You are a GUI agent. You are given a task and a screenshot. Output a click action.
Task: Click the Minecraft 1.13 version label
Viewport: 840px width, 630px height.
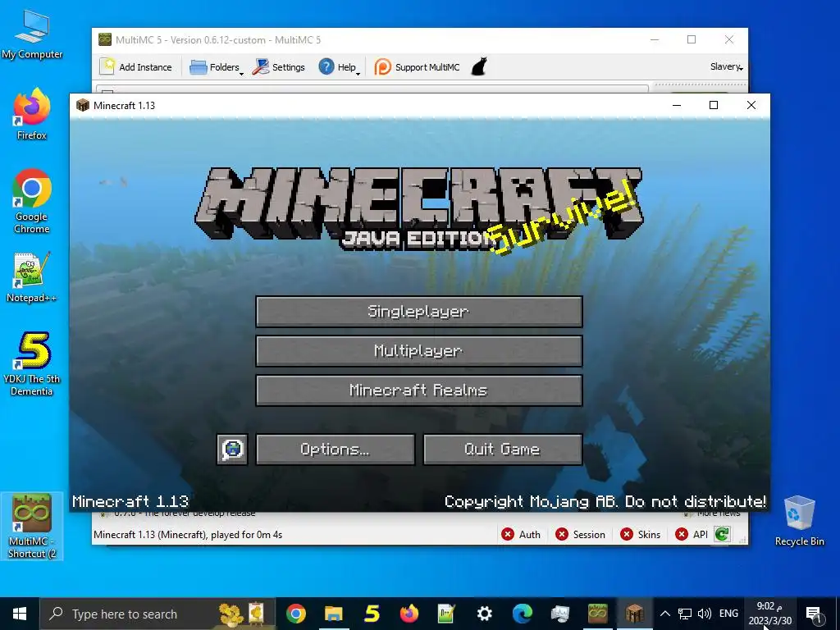[130, 501]
